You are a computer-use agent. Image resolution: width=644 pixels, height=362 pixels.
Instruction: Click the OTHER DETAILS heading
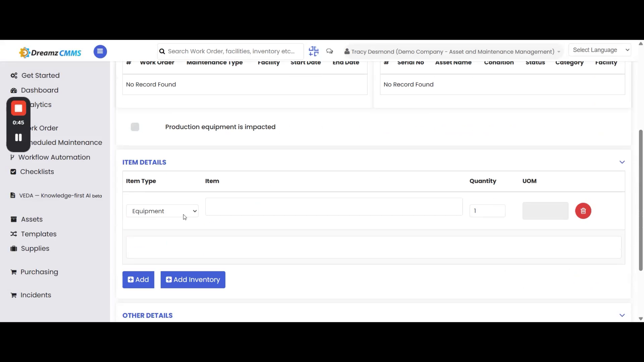[148, 315]
